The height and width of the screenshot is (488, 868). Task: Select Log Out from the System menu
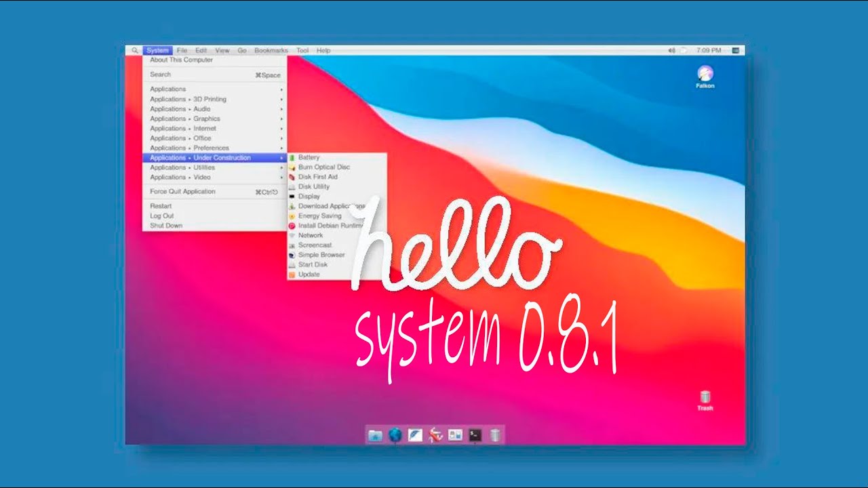(x=214, y=216)
